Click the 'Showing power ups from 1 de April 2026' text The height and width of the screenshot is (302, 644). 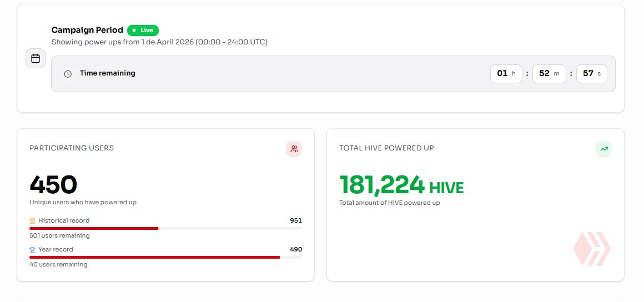coord(159,42)
